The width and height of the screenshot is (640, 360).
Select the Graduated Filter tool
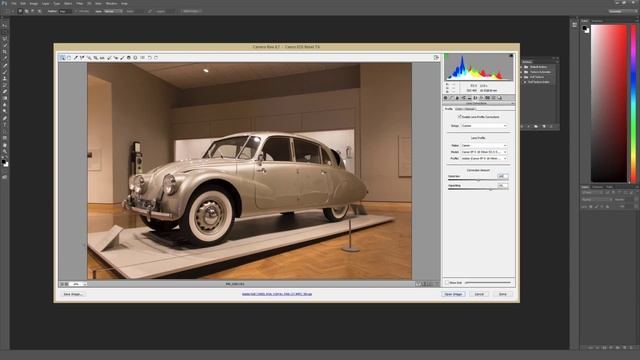click(129, 58)
